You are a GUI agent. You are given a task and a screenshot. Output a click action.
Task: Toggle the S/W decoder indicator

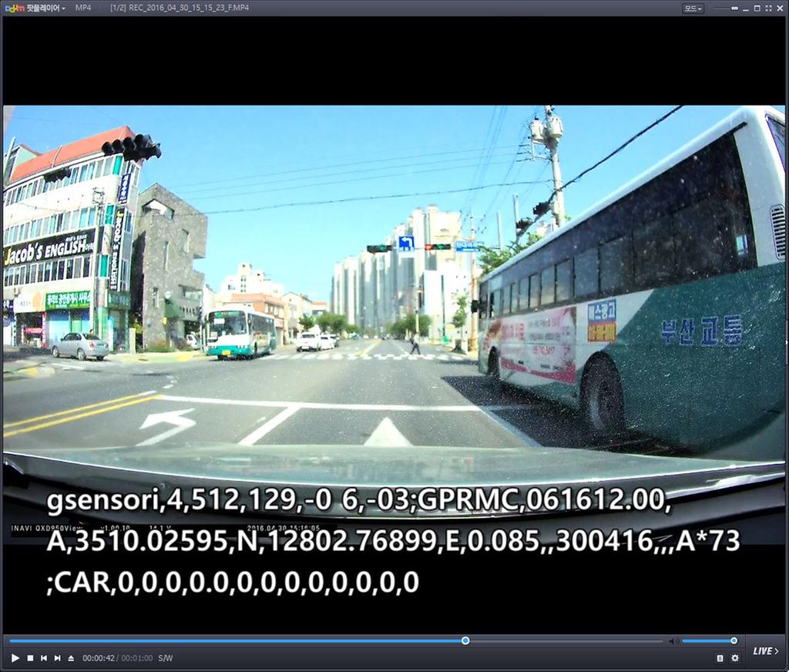pyautogui.click(x=166, y=658)
